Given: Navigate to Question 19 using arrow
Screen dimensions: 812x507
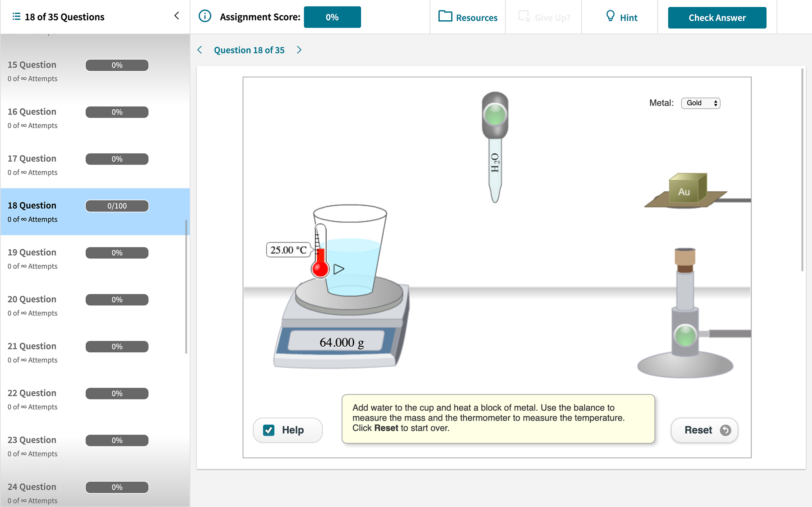Looking at the screenshot, I should click(299, 50).
